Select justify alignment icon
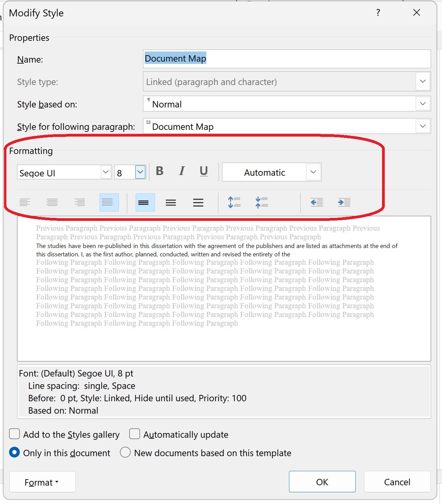This screenshot has height=504, width=442. (109, 202)
